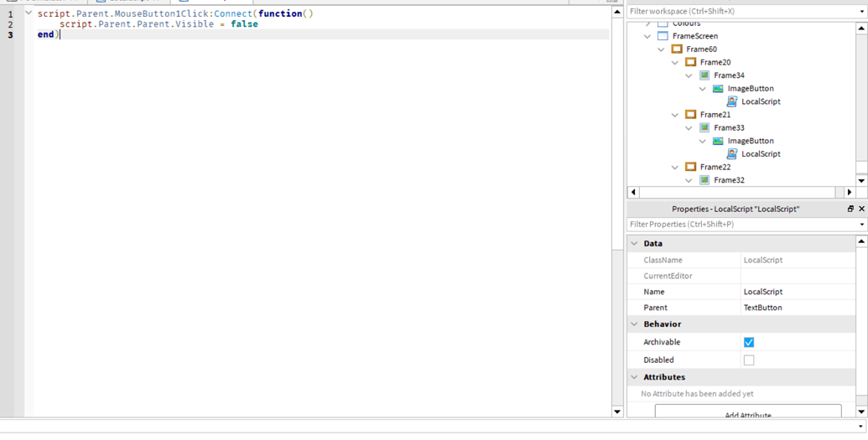Click 'No Attribute has been added yet' text

click(697, 394)
